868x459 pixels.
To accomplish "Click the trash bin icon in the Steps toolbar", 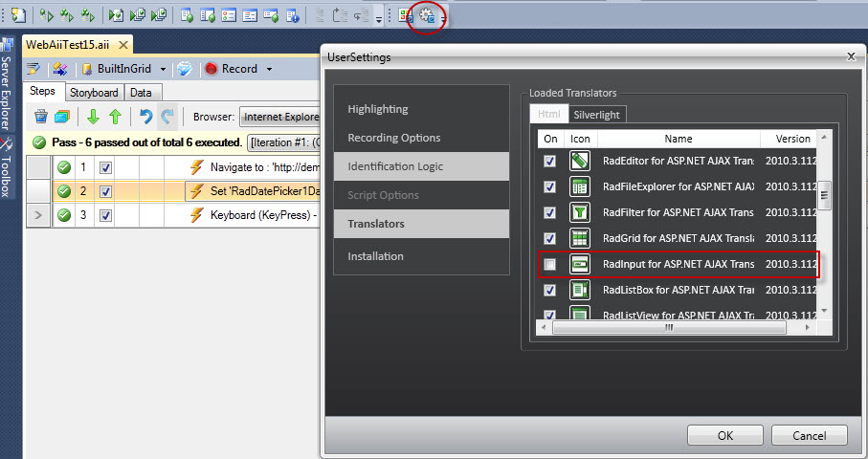I will point(41,117).
